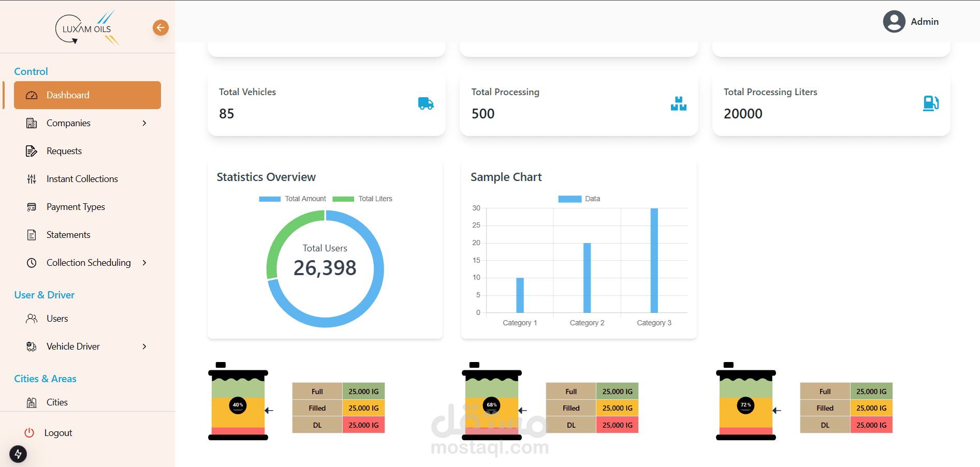Click the Vehicle Driver icon

pos(32,347)
